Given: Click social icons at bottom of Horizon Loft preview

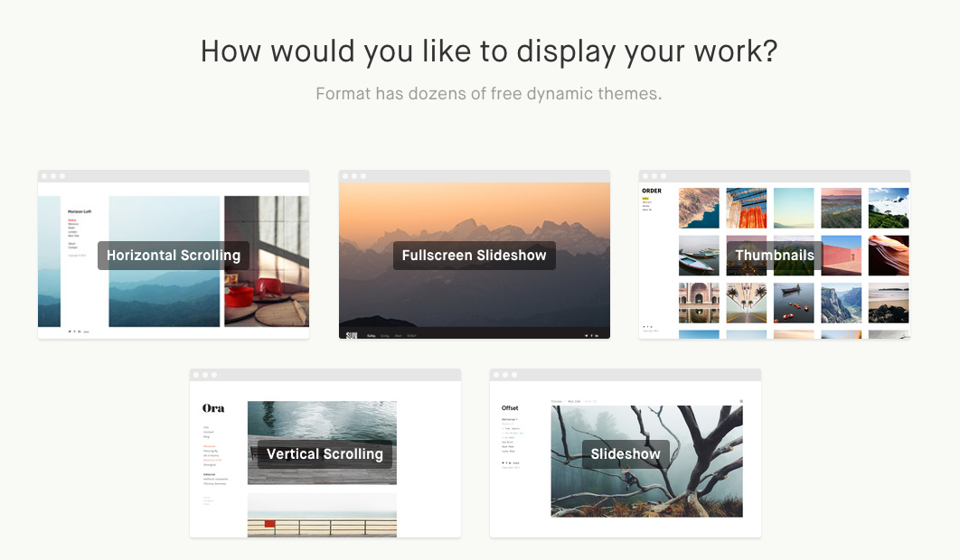Looking at the screenshot, I should point(73,331).
